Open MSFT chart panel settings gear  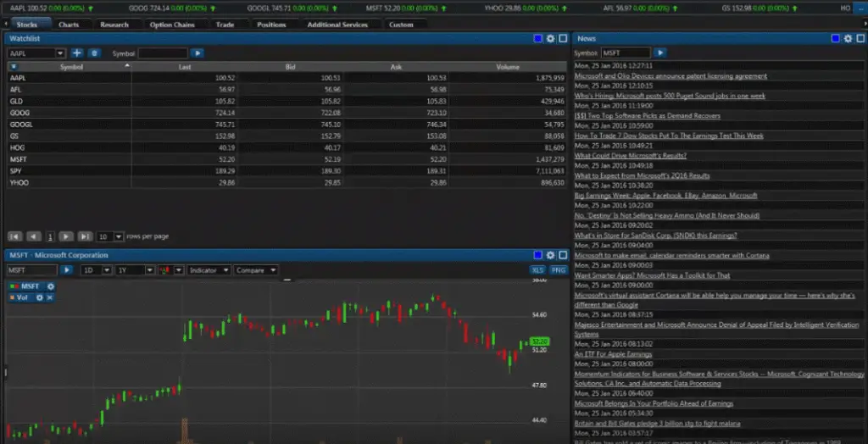pyautogui.click(x=550, y=255)
